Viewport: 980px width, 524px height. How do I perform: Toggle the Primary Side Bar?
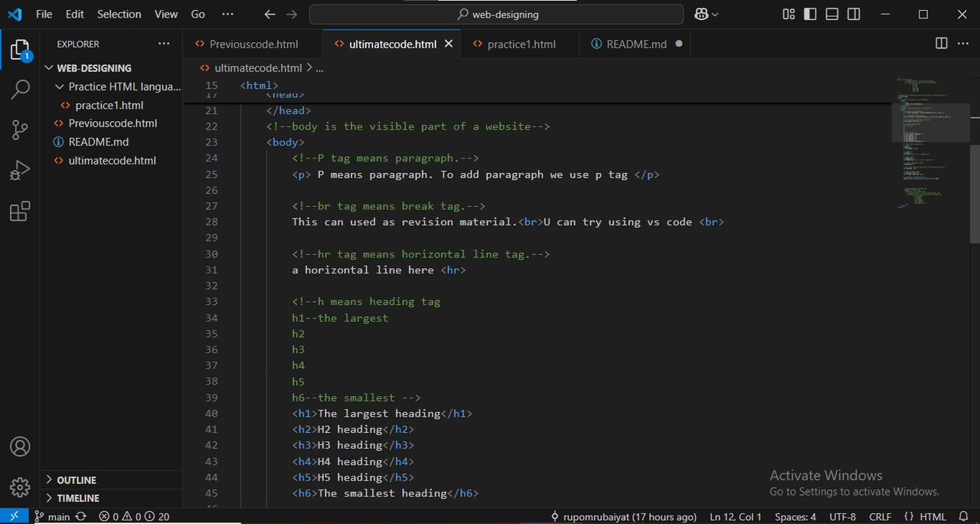tap(811, 14)
